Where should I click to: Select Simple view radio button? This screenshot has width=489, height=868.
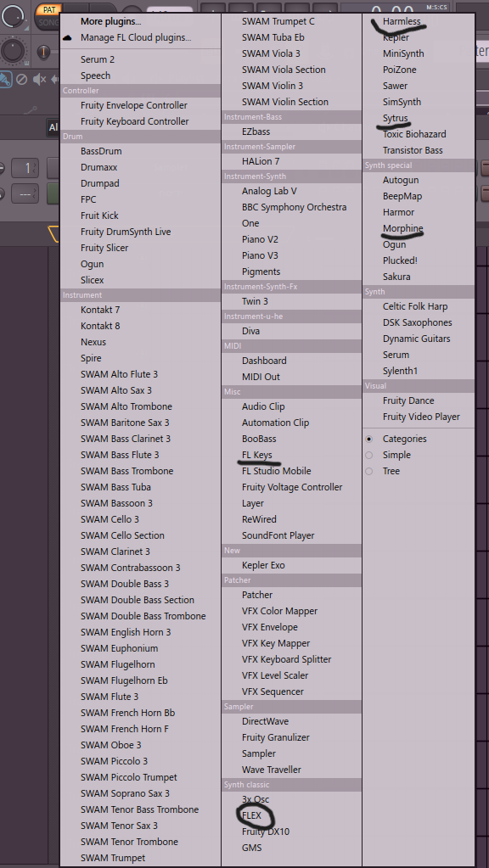pyautogui.click(x=369, y=455)
